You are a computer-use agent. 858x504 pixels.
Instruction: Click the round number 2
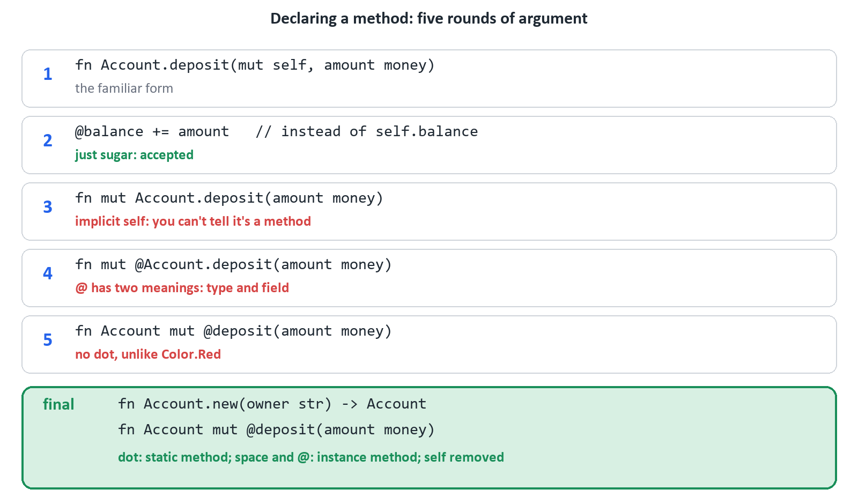tap(48, 140)
